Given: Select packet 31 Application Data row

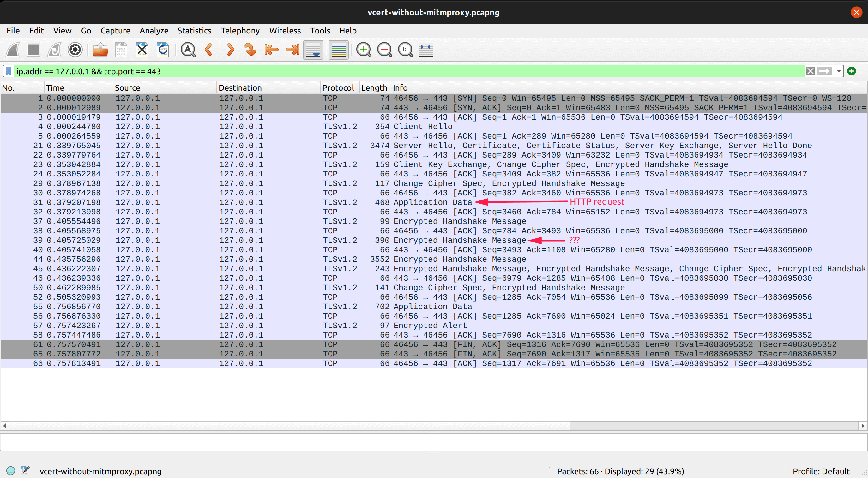Looking at the screenshot, I should tap(434, 202).
